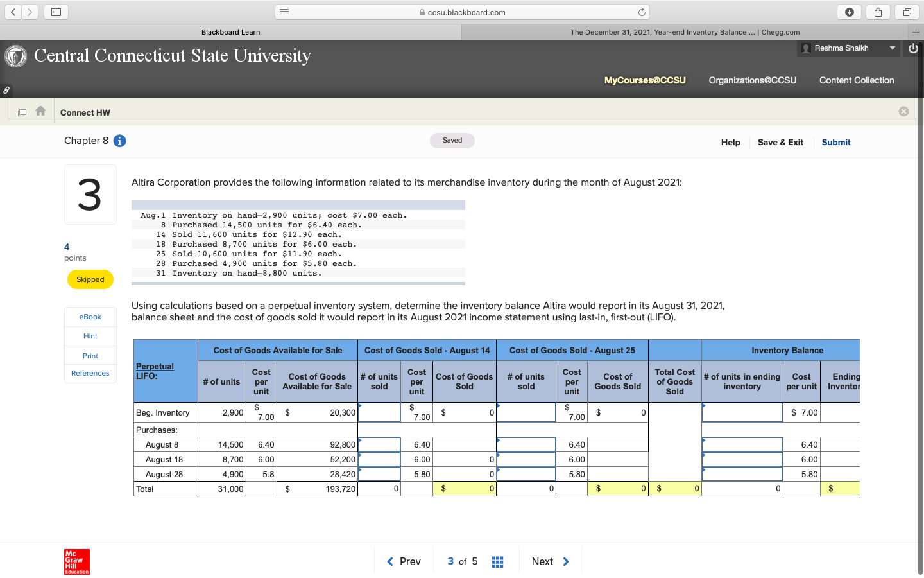Open the page selector grid icon near Next
This screenshot has width=924, height=578.
[x=497, y=561]
